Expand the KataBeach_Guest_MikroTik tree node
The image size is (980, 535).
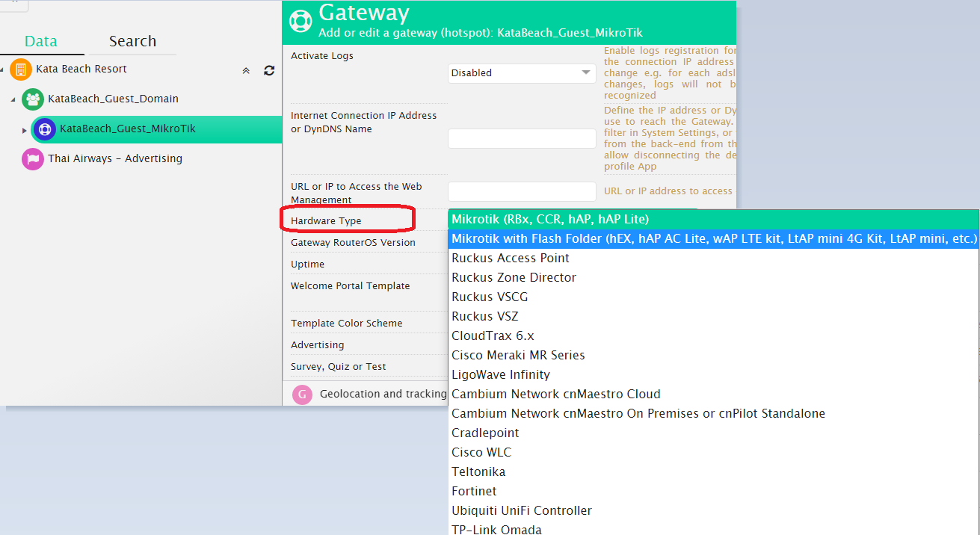click(x=25, y=130)
